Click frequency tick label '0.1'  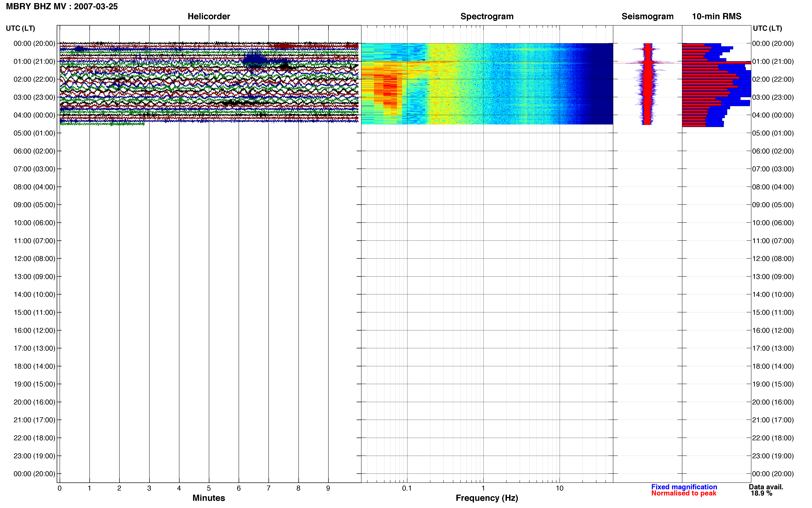(407, 488)
